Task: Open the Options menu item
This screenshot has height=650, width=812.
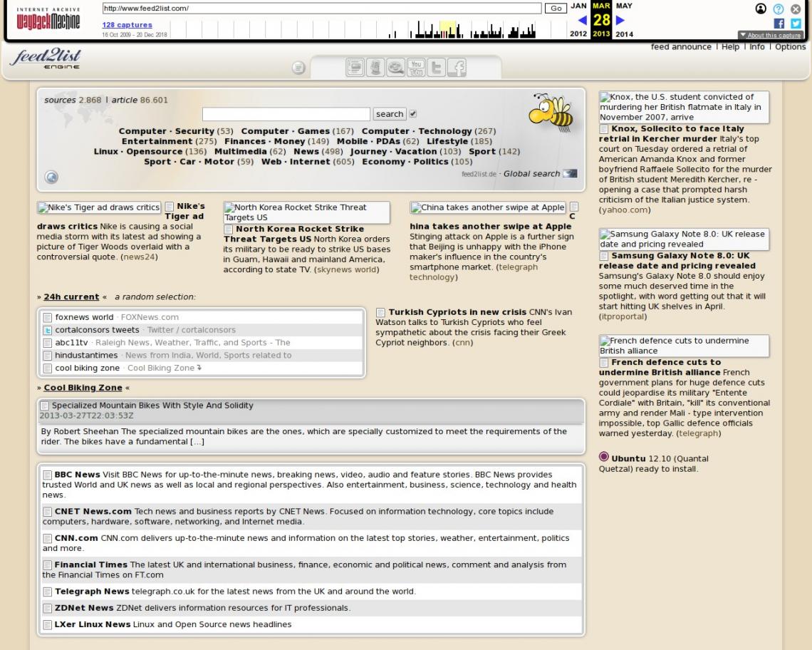Action: coord(790,46)
